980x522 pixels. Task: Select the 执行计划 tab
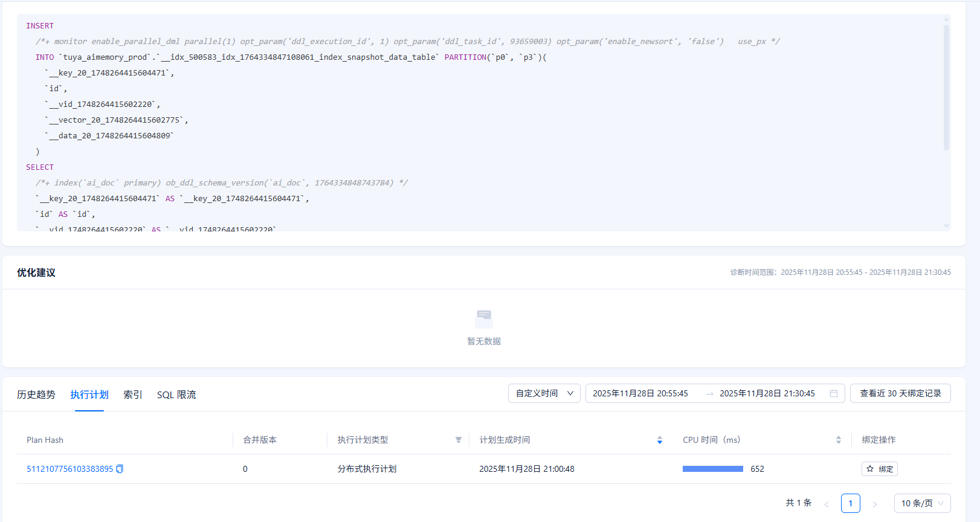click(89, 395)
